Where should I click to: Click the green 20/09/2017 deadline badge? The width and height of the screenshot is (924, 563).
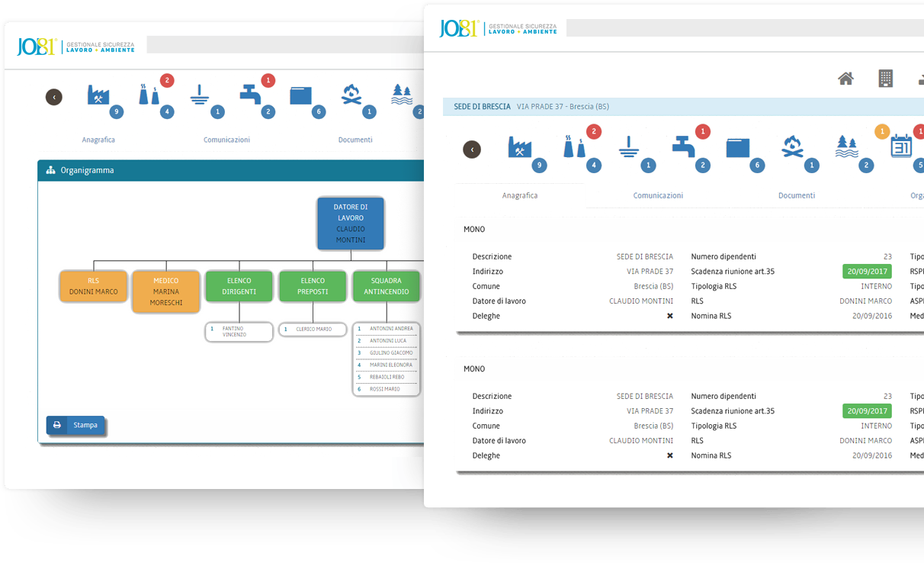coord(866,271)
